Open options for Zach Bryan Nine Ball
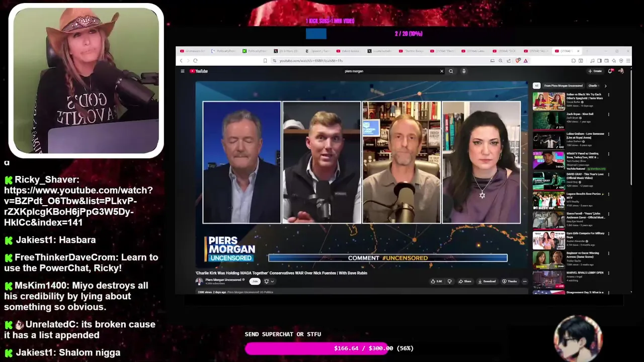Image resolution: width=644 pixels, height=362 pixels. 608,114
